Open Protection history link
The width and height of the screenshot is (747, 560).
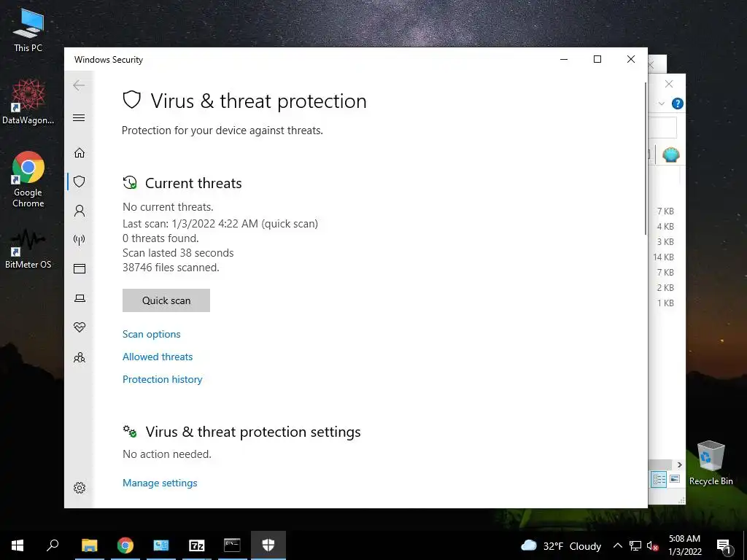(163, 379)
